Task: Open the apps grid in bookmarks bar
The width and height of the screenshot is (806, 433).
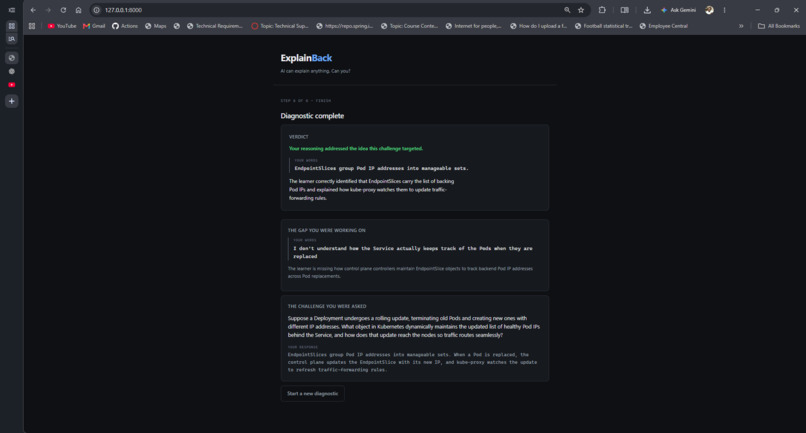Action: [32, 26]
